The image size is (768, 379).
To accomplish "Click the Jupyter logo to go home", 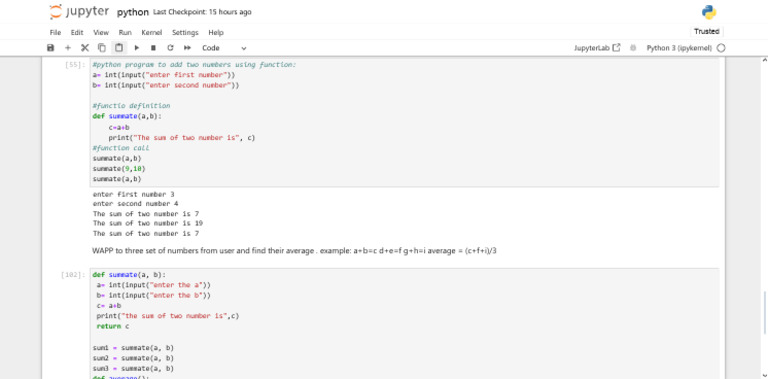I will (79, 12).
